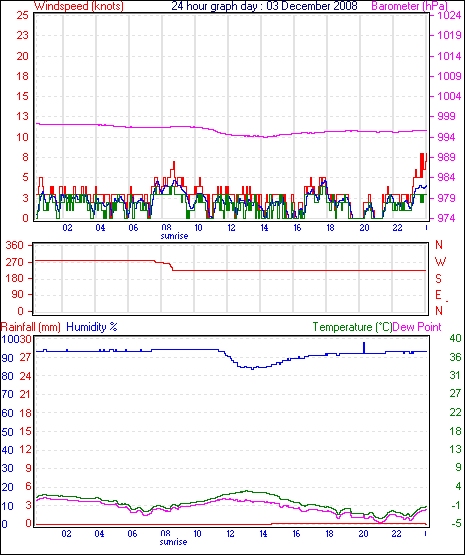The width and height of the screenshot is (465, 556).
Task: Click the S compass letter on direction chart
Action: (x=439, y=279)
